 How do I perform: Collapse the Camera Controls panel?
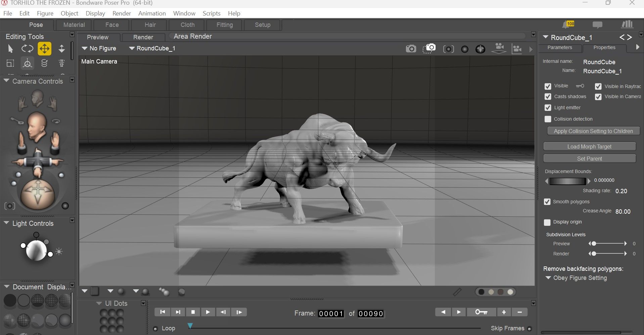pyautogui.click(x=6, y=81)
